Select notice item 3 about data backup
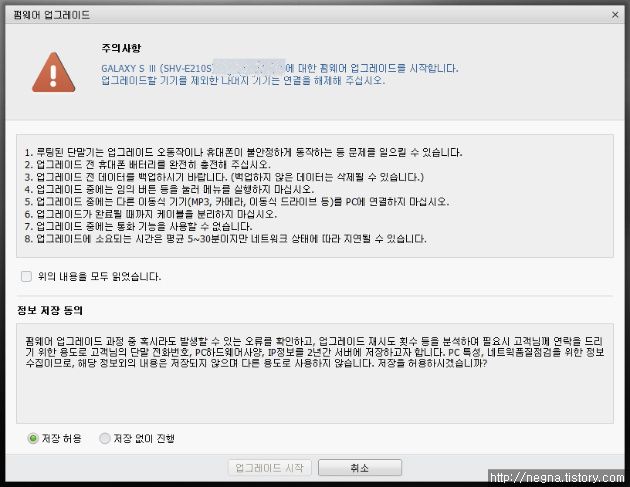 tap(224, 177)
